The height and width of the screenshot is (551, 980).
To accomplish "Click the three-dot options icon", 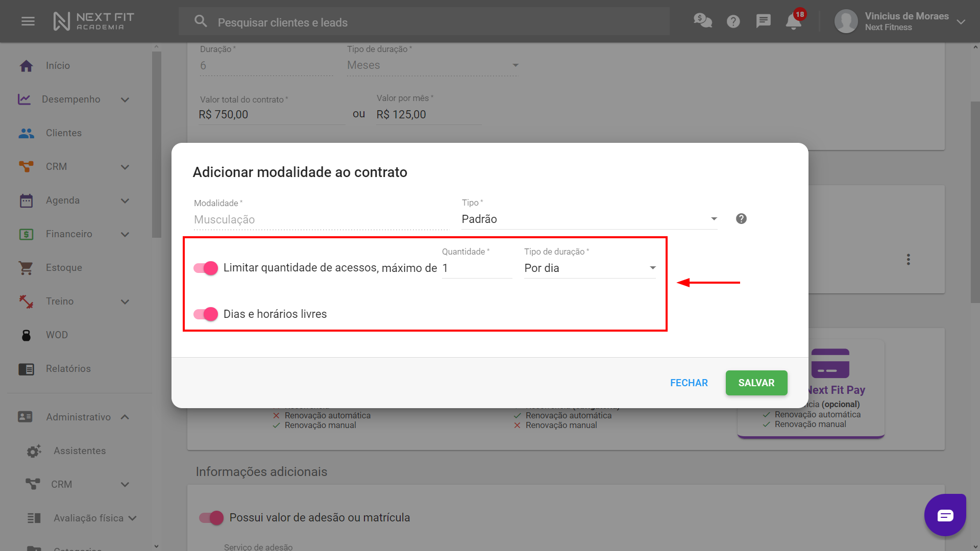I will (908, 260).
